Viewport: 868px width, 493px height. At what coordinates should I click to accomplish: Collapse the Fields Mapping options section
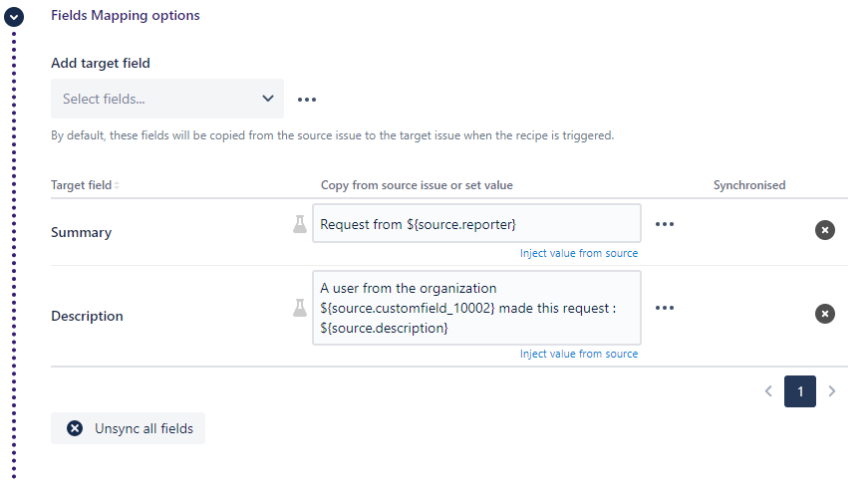coord(14,17)
